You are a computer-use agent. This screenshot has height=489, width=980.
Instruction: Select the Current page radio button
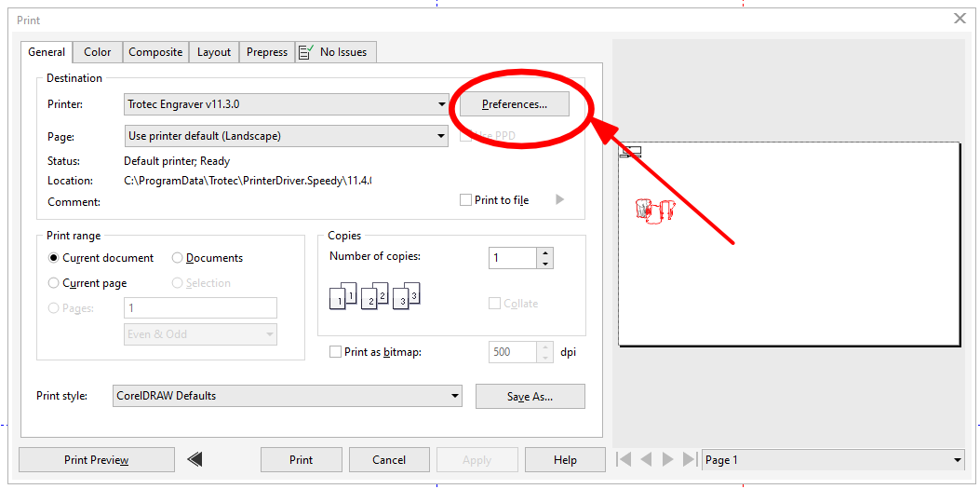[54, 283]
